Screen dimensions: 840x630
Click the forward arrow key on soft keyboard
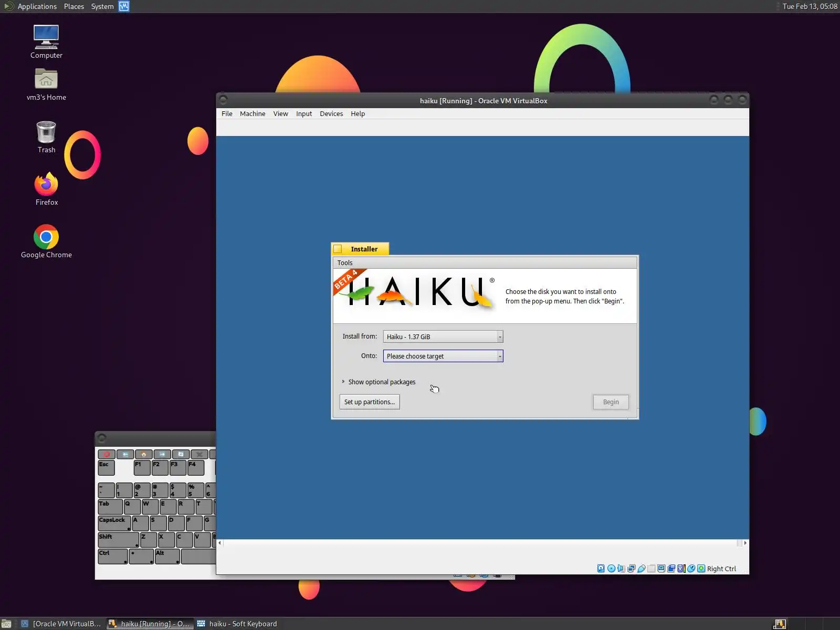(162, 454)
